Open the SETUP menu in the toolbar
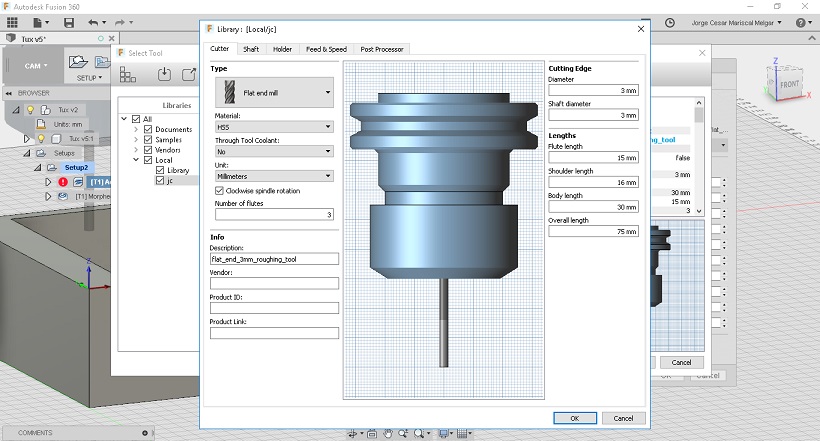 (x=89, y=78)
